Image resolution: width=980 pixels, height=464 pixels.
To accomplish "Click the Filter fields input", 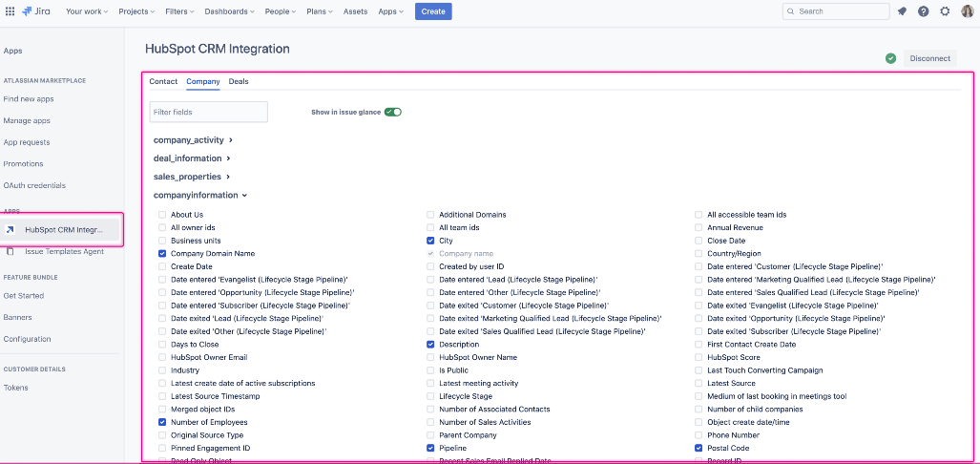I will 209,112.
